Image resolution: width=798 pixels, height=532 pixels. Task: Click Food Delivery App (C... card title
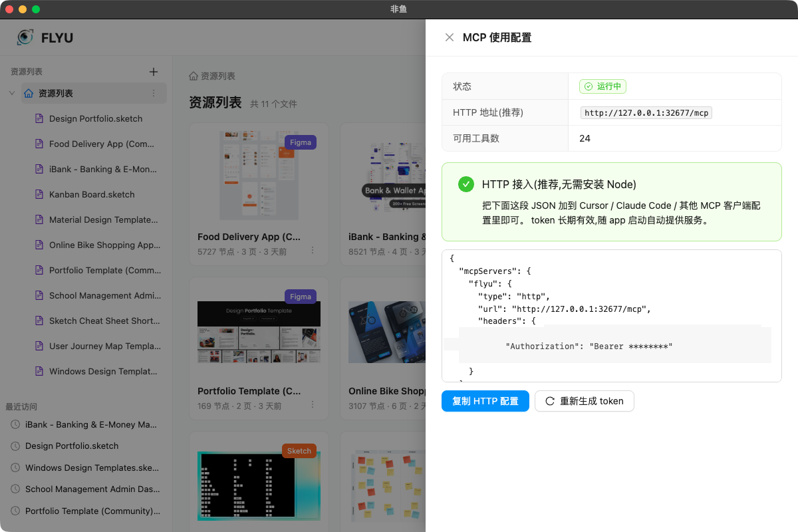[x=249, y=236]
